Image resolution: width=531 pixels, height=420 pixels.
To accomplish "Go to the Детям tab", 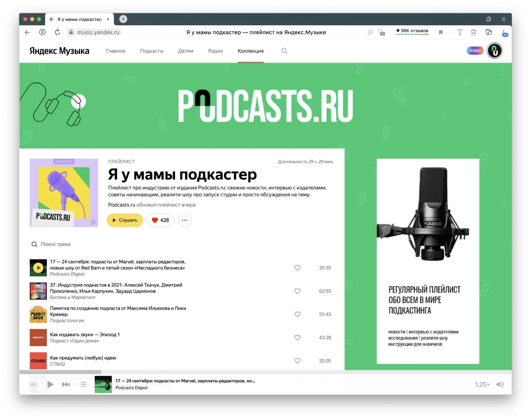I will click(x=186, y=51).
